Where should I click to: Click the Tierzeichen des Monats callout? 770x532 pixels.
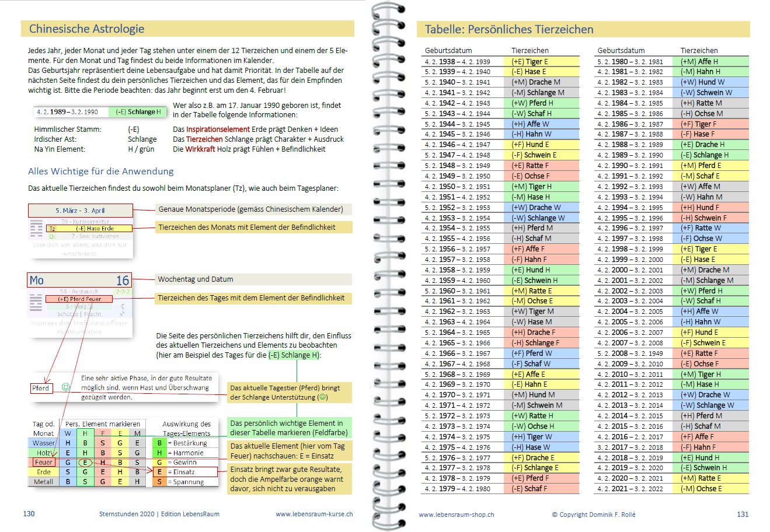click(x=254, y=227)
